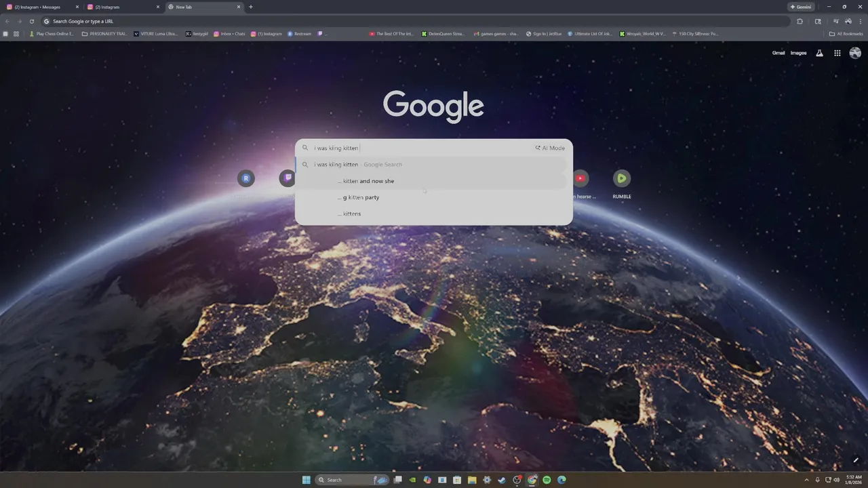The height and width of the screenshot is (488, 868).
Task: Focus the Chrome address bar
Action: (415, 21)
